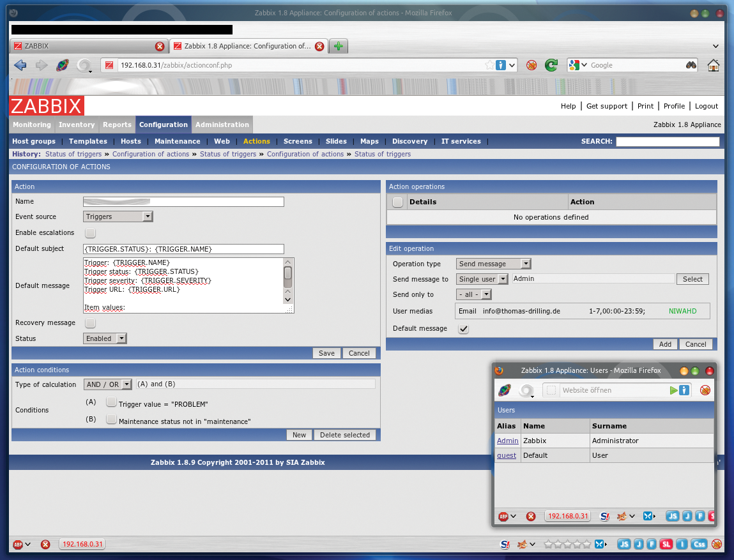Expand the Operation type Send message dropdown
The width and height of the screenshot is (734, 560).
click(x=494, y=264)
